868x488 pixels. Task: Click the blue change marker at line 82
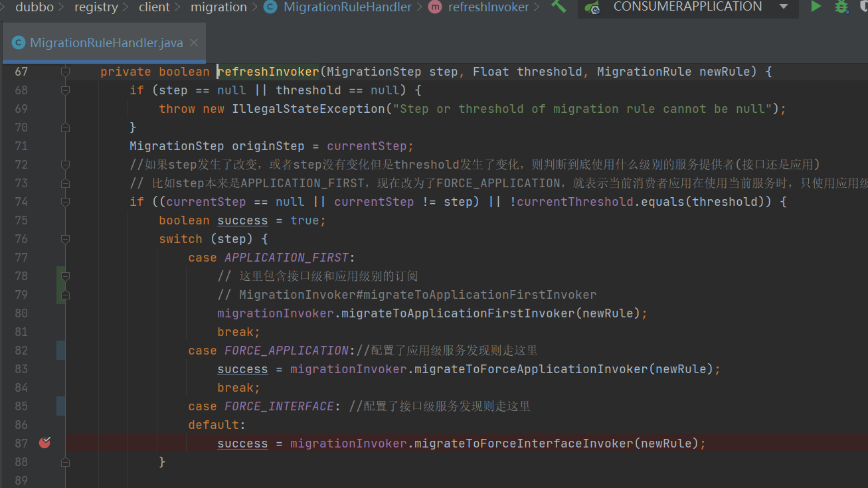click(60, 350)
